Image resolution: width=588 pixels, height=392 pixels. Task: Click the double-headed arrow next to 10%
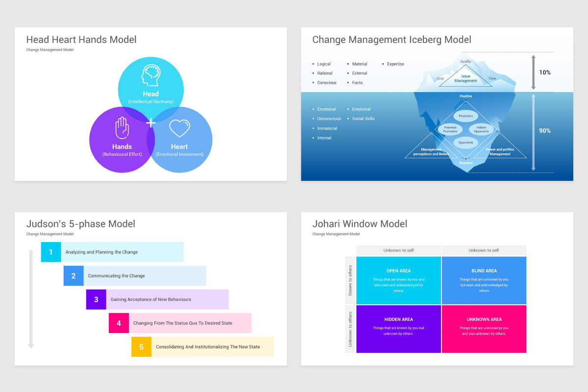[534, 72]
